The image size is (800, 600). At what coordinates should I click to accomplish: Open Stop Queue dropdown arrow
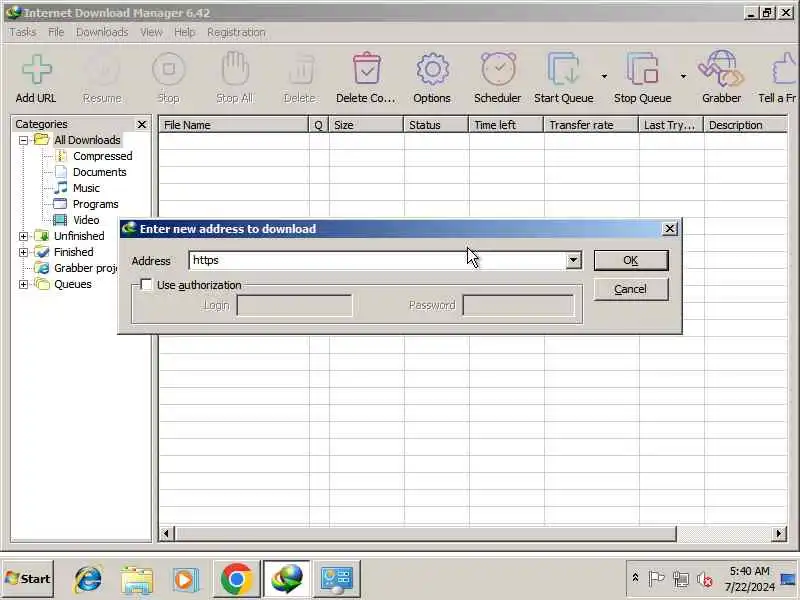click(683, 76)
